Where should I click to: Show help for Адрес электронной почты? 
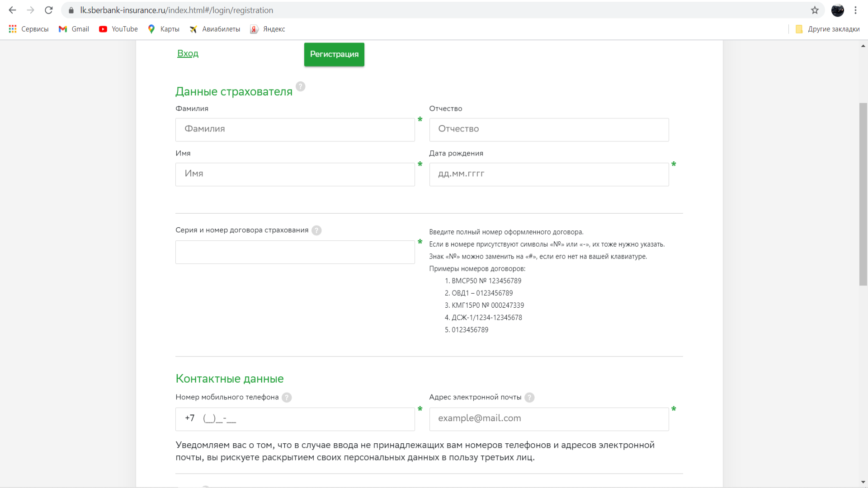529,398
